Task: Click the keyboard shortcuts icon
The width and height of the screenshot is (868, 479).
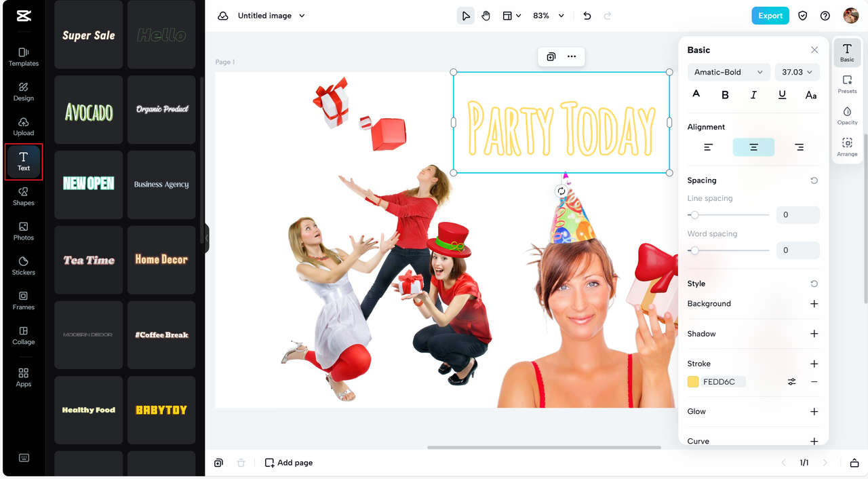Action: (24, 457)
